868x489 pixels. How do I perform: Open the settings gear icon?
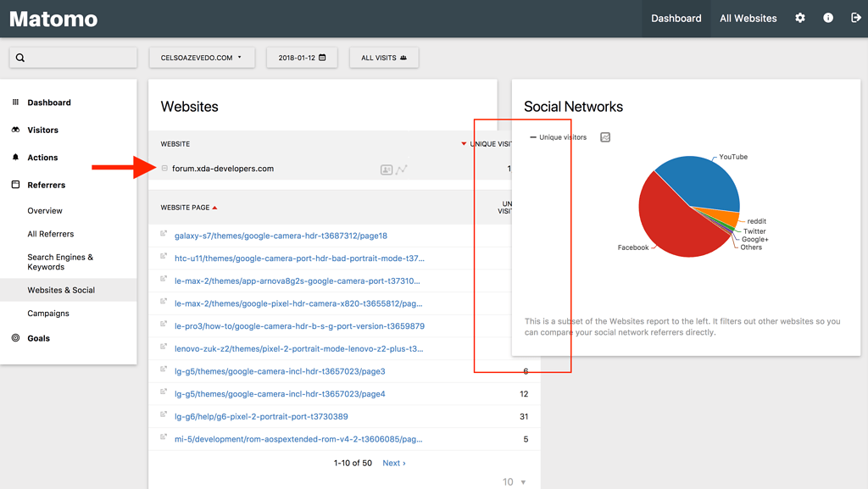point(800,19)
